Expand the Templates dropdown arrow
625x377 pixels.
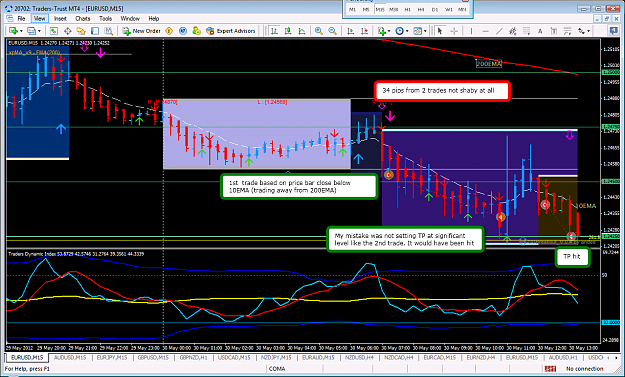tap(425, 31)
